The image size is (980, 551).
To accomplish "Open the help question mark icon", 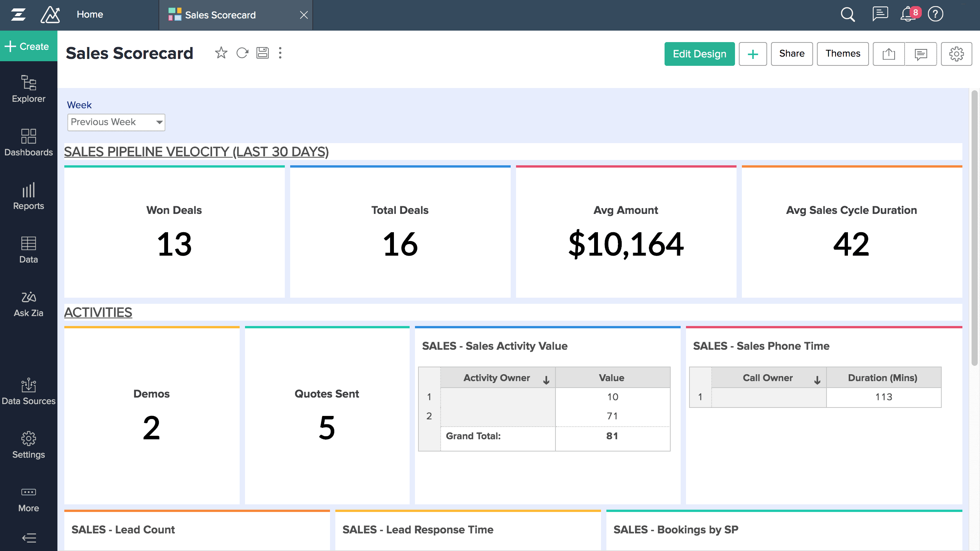I will tap(935, 15).
